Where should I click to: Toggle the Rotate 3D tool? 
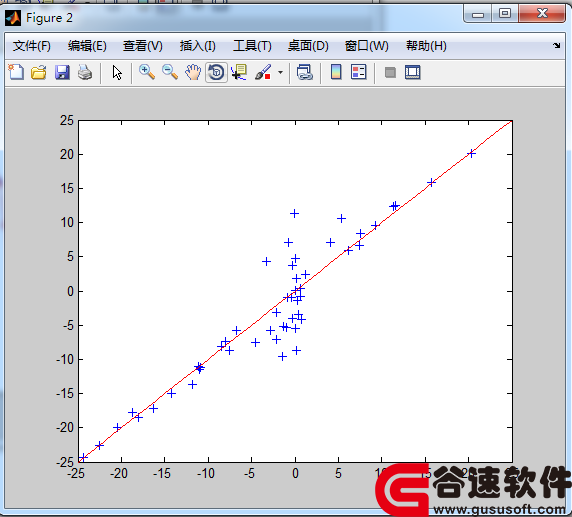tap(216, 72)
